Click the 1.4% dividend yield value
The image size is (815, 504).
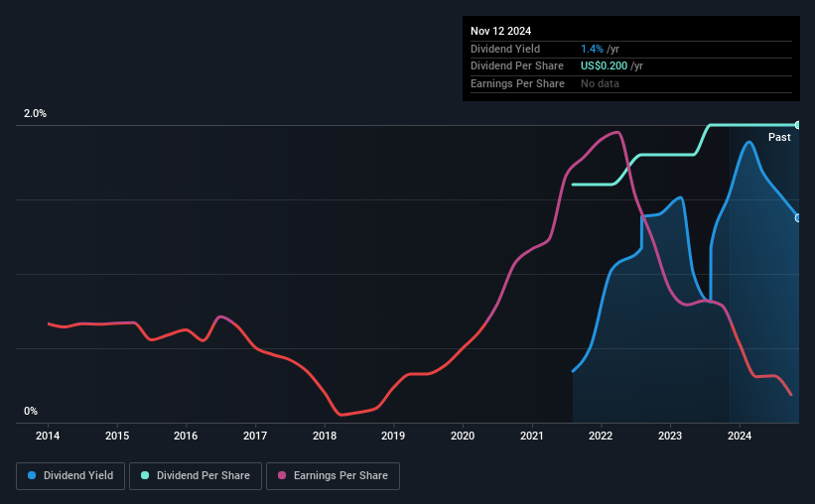click(x=592, y=49)
